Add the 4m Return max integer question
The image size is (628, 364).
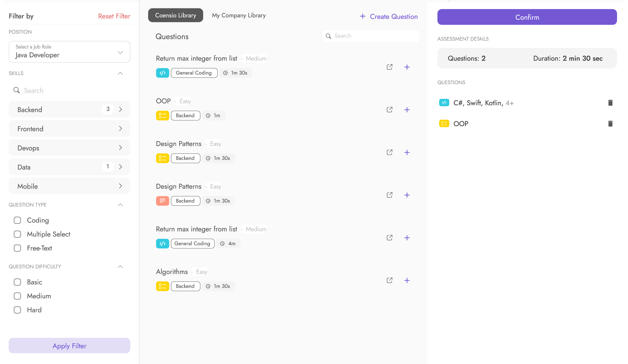click(x=407, y=238)
